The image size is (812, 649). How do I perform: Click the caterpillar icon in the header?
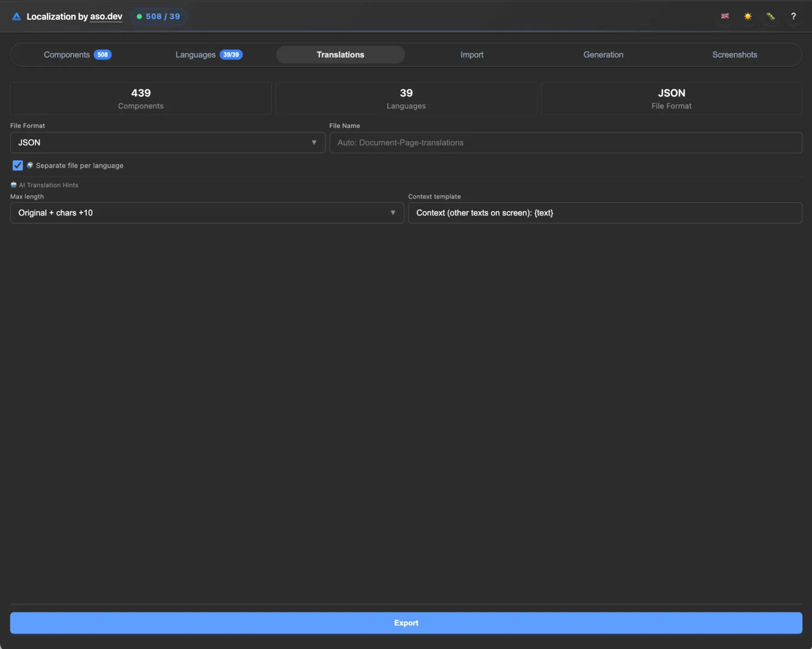click(x=770, y=16)
